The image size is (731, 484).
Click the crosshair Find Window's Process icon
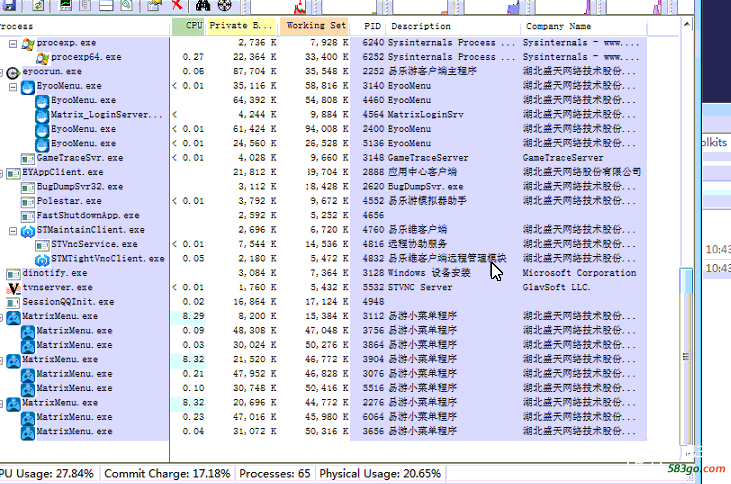[x=226, y=5]
